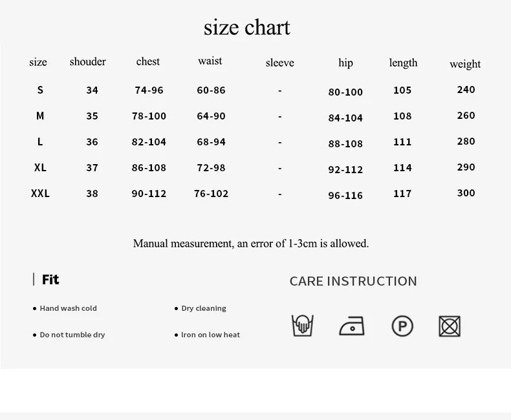
Task: Select the S size row label
Action: point(40,90)
